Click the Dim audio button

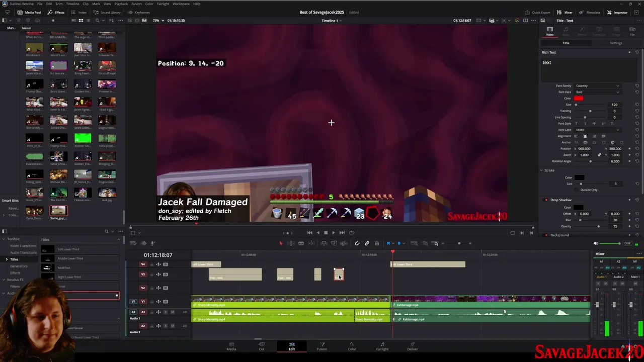click(627, 243)
